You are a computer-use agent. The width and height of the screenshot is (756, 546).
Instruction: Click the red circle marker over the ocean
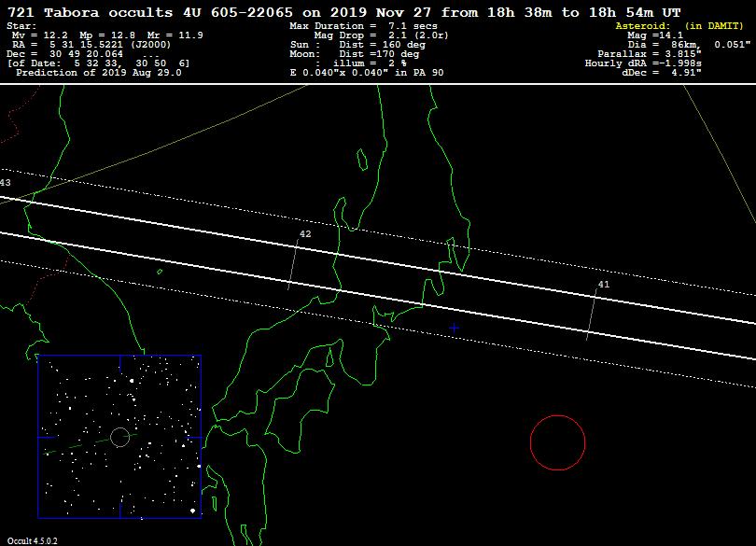558,442
